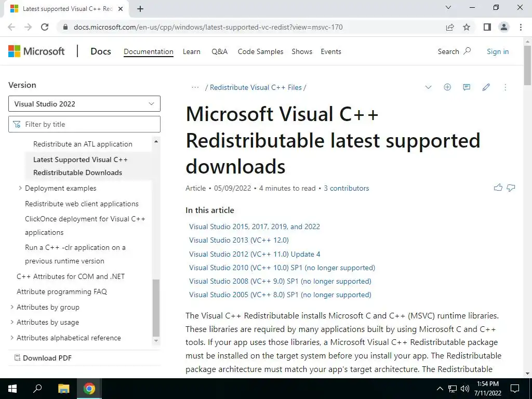
Task: Open the Chrome profile avatar
Action: tap(504, 27)
